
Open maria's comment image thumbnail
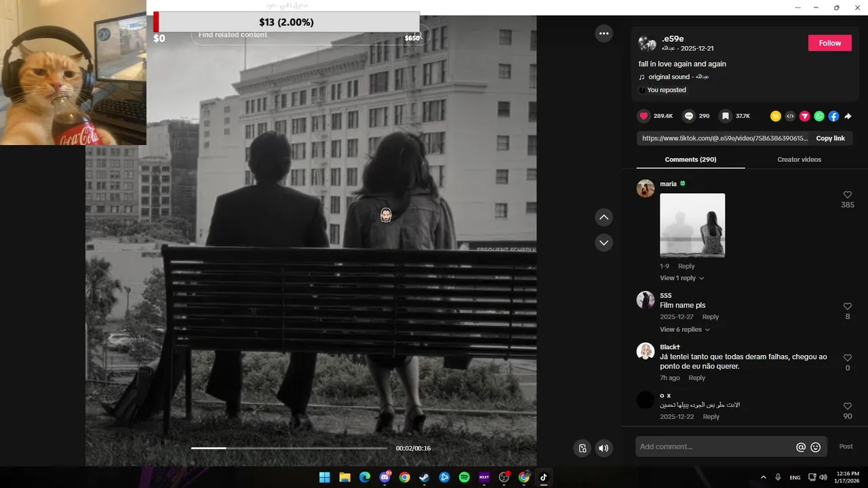(692, 225)
